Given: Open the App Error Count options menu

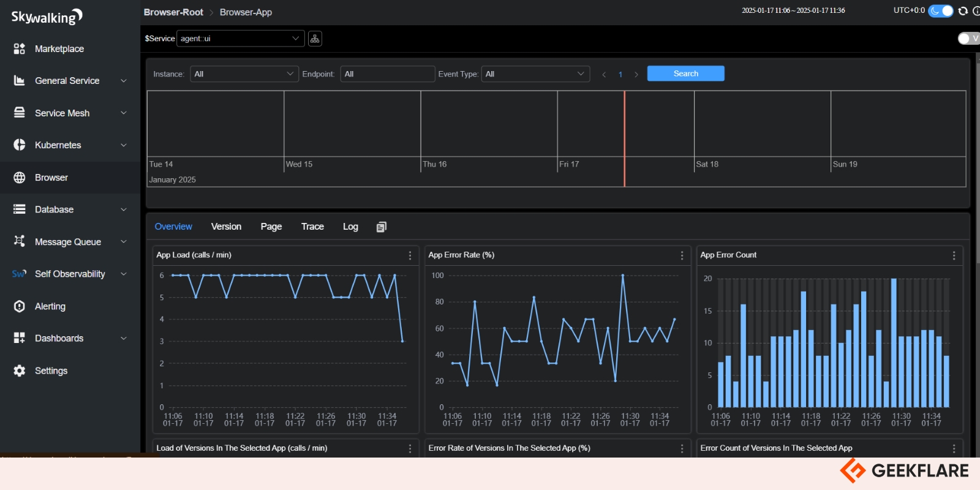Looking at the screenshot, I should [954, 255].
